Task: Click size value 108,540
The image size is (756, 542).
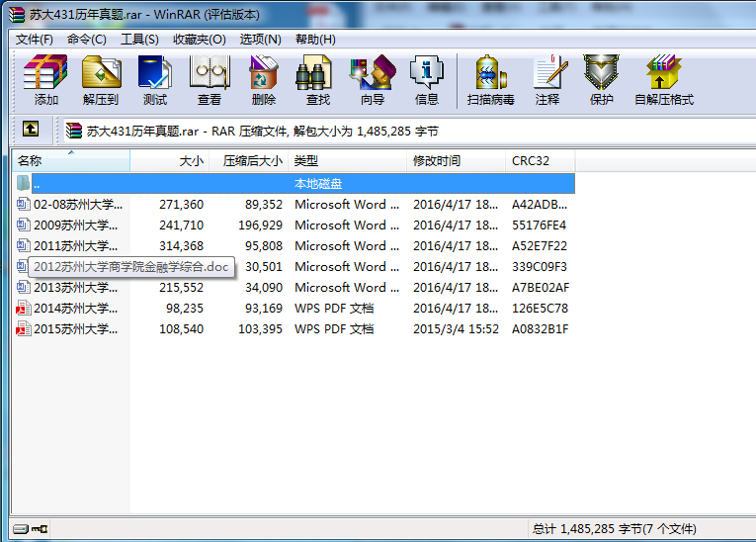Action: click(181, 328)
